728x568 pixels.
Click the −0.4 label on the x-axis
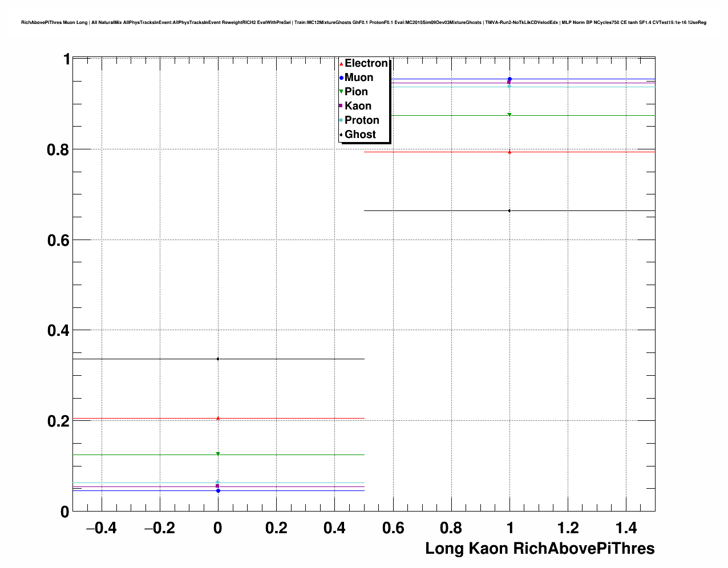[x=101, y=528]
